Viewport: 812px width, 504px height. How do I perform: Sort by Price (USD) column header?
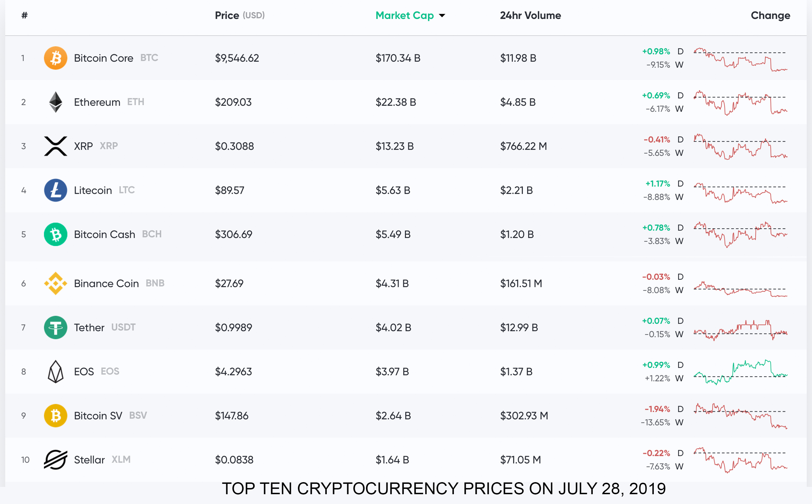(240, 15)
